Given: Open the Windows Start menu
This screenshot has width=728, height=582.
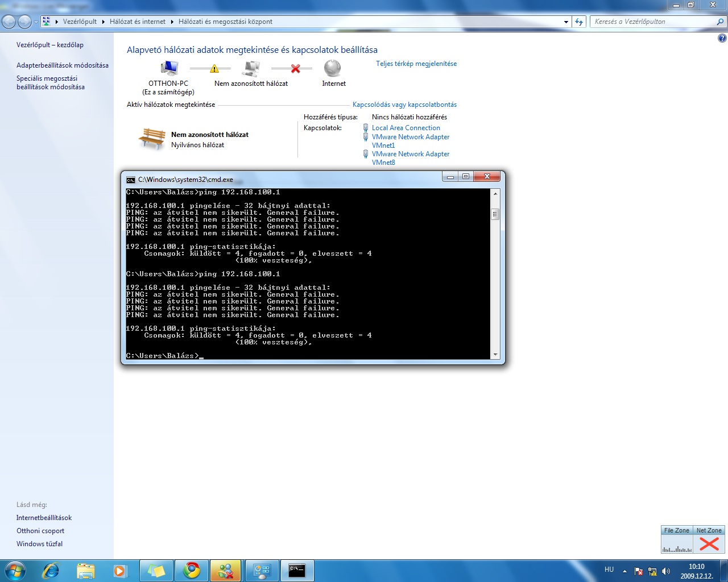Looking at the screenshot, I should click(15, 571).
